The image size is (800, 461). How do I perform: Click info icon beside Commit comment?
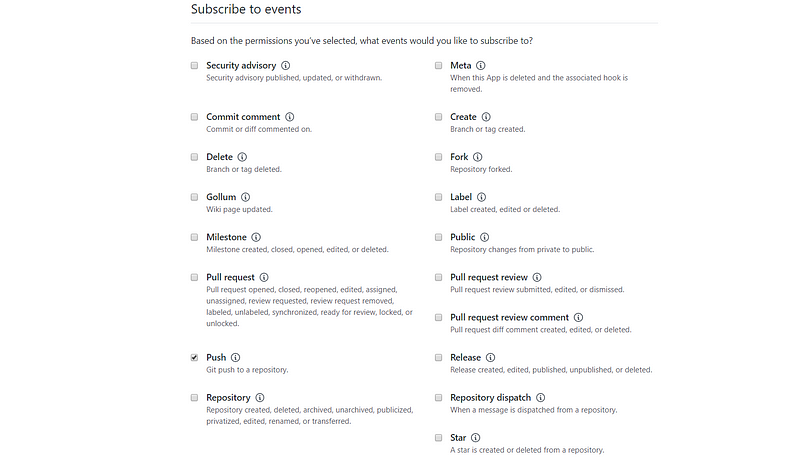[290, 117]
